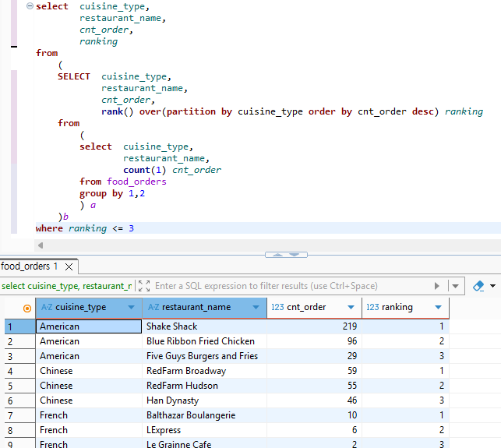Select the cnt_order value 219
This screenshot has height=448, width=501.
[315, 326]
